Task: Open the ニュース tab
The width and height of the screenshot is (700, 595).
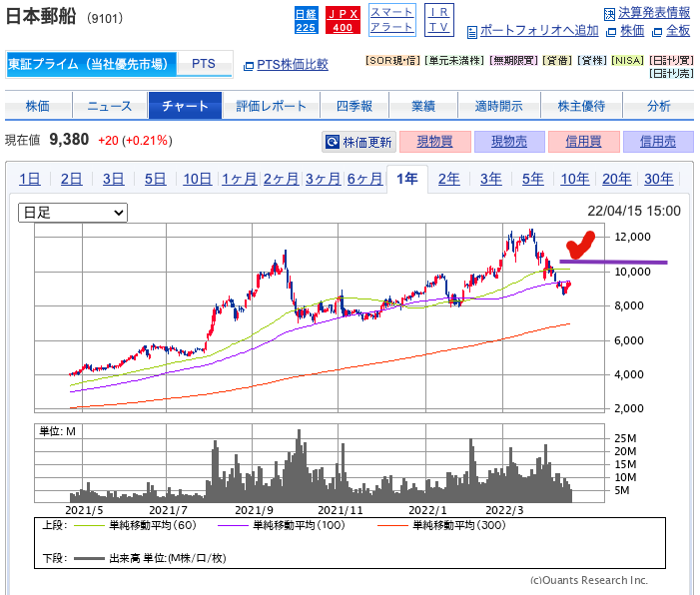Action: click(110, 106)
